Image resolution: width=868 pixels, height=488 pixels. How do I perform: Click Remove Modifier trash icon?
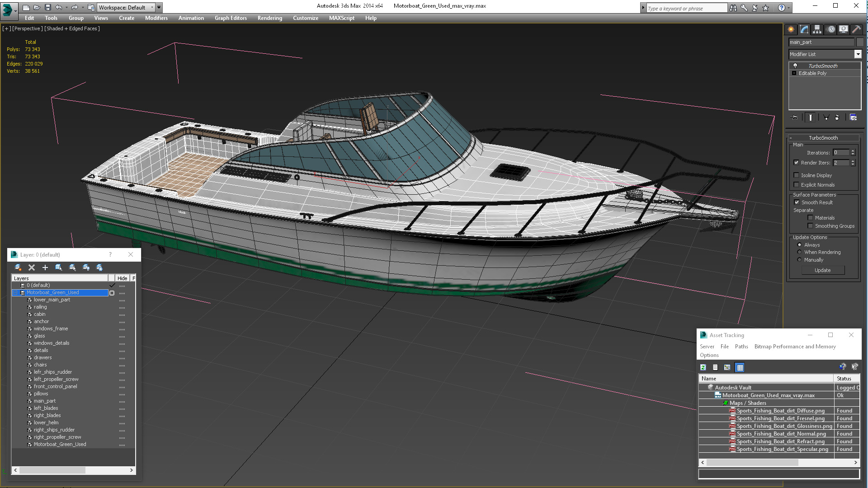837,117
